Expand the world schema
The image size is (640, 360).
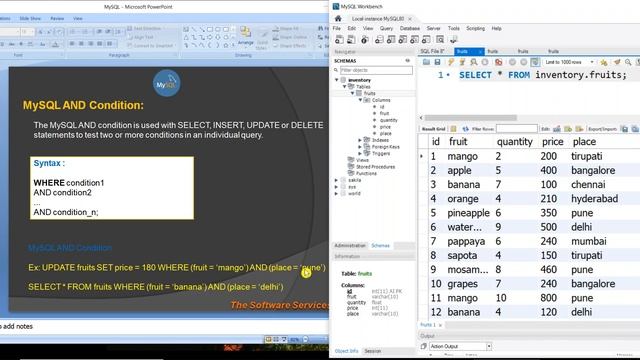point(337,193)
